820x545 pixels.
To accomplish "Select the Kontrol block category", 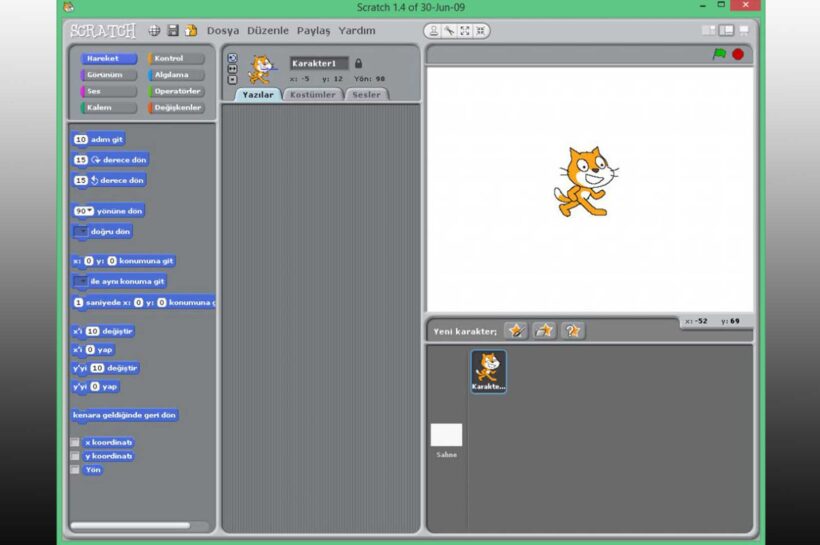I will coord(176,59).
